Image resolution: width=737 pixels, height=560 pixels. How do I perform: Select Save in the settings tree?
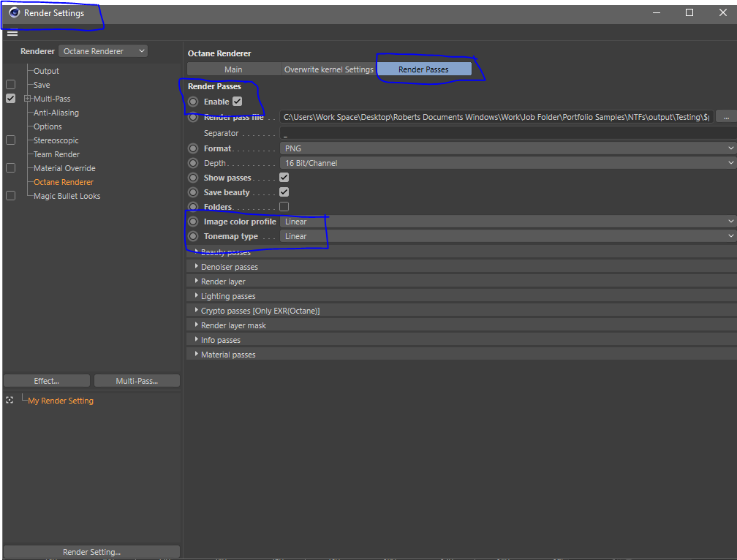tap(42, 85)
